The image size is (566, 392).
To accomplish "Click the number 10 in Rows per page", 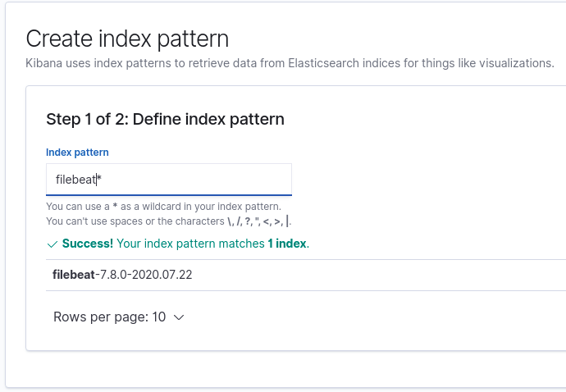I will pyautogui.click(x=159, y=317).
